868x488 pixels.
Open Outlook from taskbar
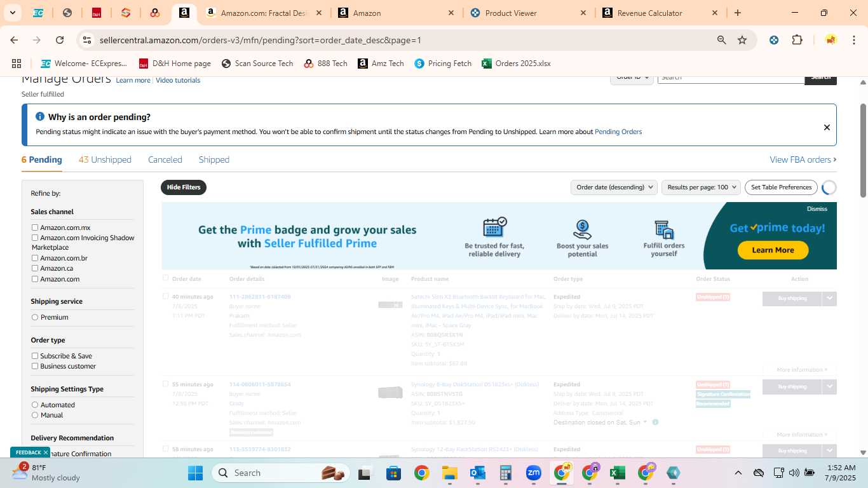(x=478, y=473)
